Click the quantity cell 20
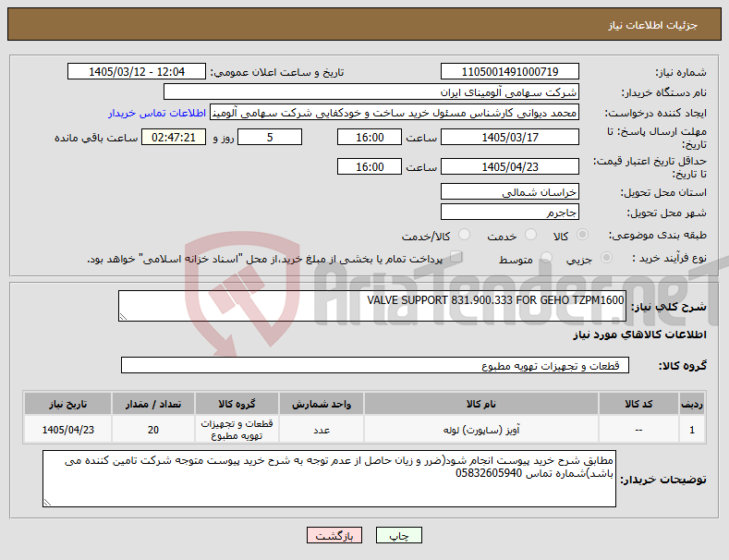This screenshot has height=560, width=729. (x=153, y=430)
